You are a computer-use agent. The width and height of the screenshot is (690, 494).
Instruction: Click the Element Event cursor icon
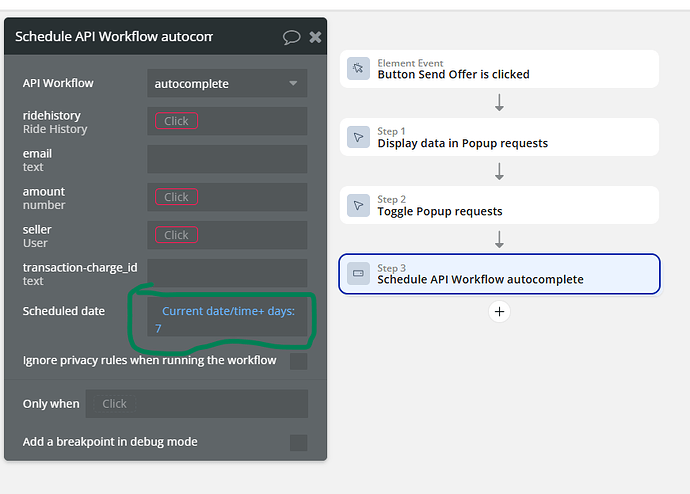[x=358, y=69]
